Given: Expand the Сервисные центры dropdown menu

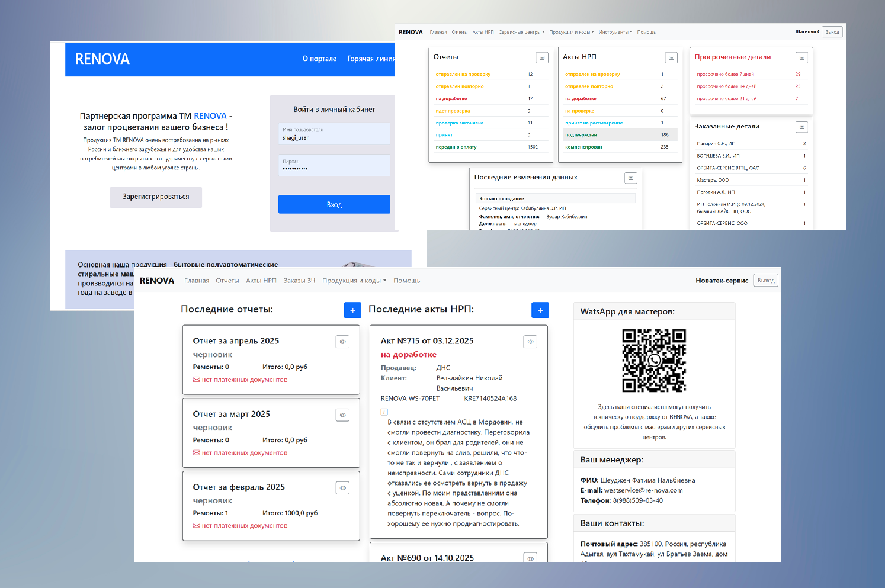Looking at the screenshot, I should click(x=521, y=32).
